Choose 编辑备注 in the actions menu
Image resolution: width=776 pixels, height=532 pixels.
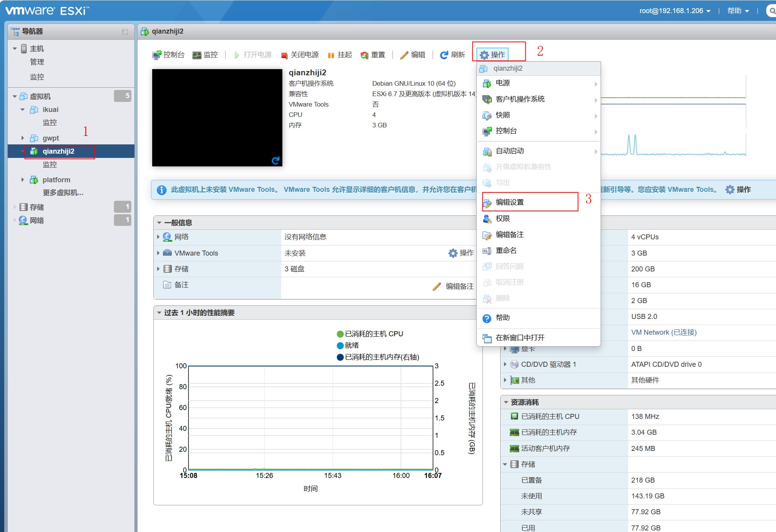pos(538,235)
